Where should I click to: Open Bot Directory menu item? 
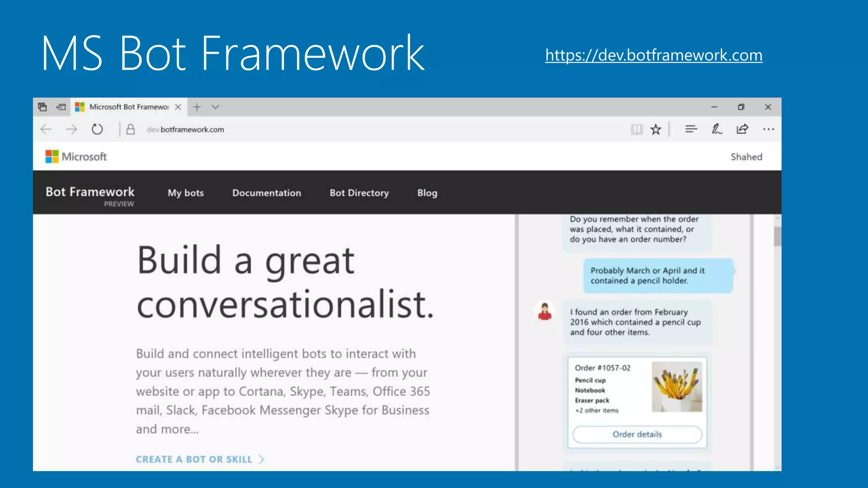[359, 193]
